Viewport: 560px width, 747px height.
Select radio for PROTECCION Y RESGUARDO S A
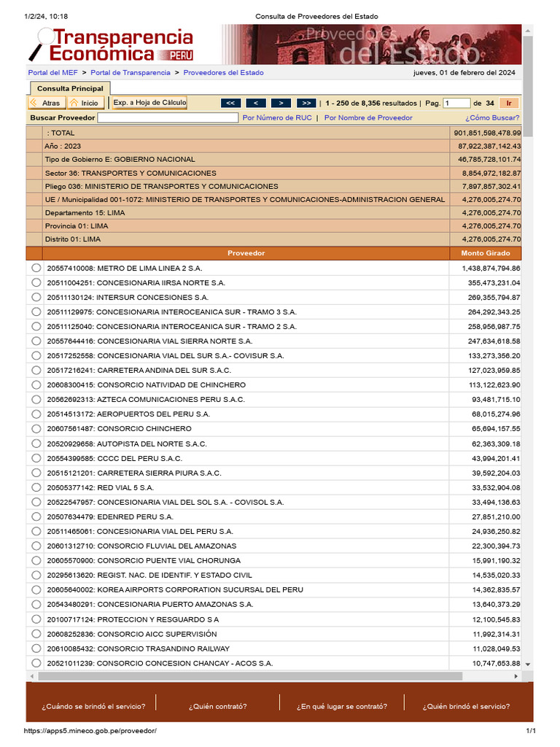click(36, 619)
